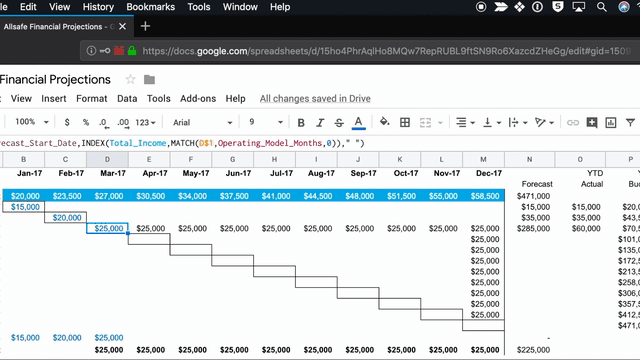Screen dimensions: 640x360
Task: Select the $20,000 cell under Feb-17
Action: pyautogui.click(x=65, y=218)
